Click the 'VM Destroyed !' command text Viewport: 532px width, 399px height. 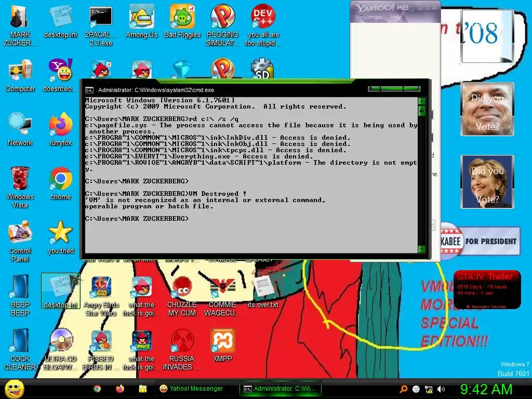(218, 194)
